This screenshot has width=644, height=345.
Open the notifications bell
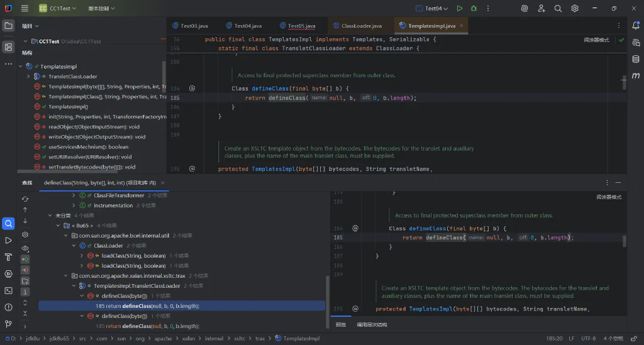(636, 25)
